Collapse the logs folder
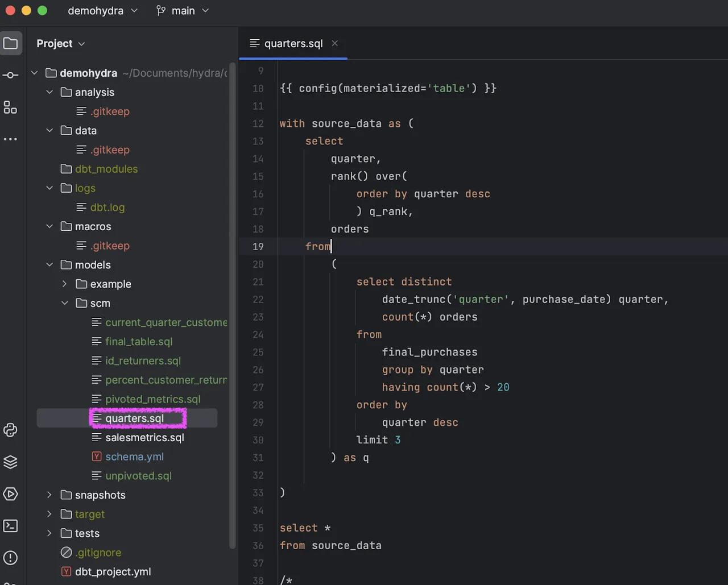Screen dimensions: 728x585 (x=50, y=188)
